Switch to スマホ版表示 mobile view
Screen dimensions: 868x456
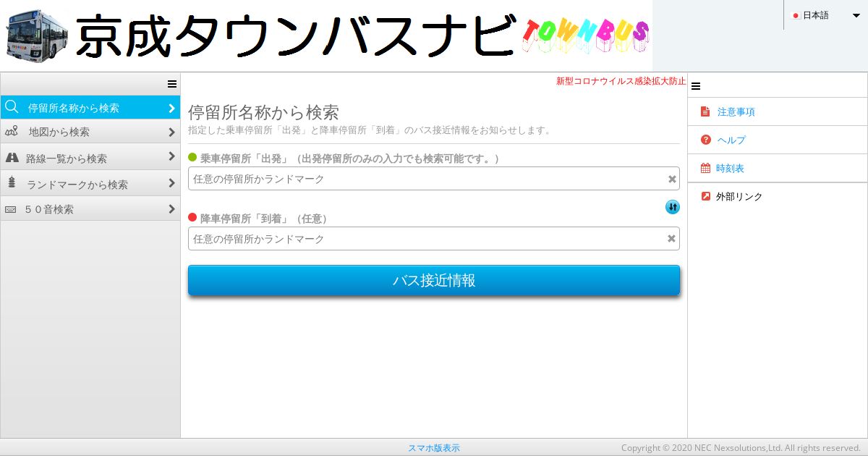[434, 448]
